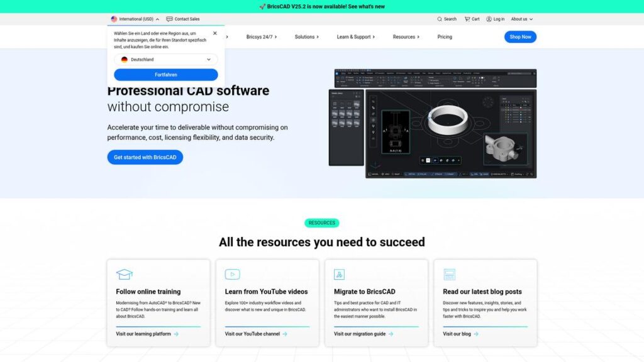The image size is (644, 362).
Task: Click arrow next to Visit our migration guide
Action: pos(391,334)
